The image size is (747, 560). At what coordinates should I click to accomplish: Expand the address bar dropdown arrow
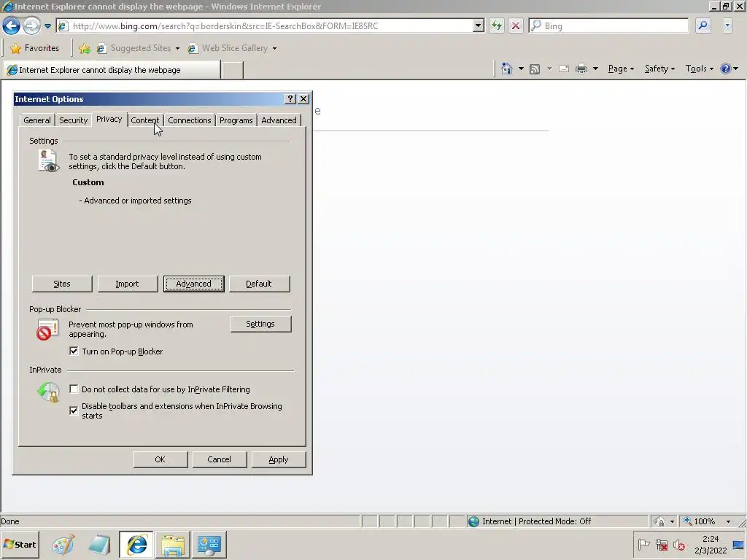click(479, 26)
